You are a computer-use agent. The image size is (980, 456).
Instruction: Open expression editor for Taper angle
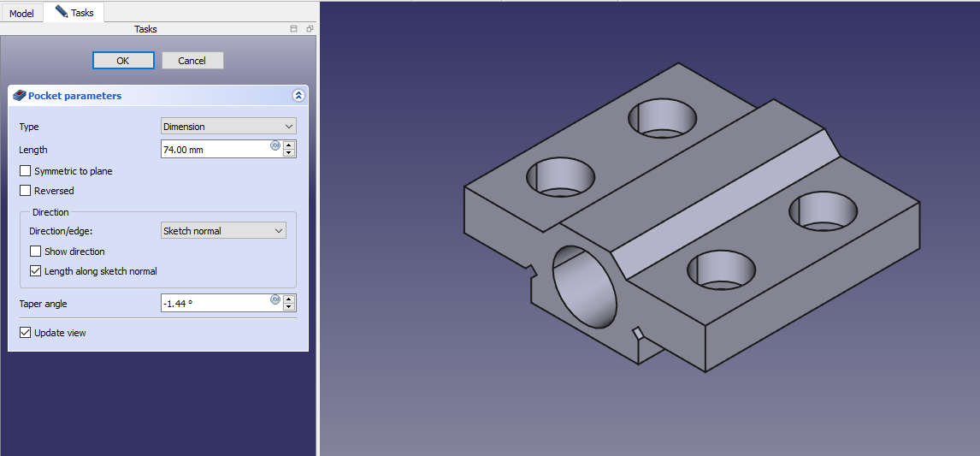pyautogui.click(x=275, y=299)
